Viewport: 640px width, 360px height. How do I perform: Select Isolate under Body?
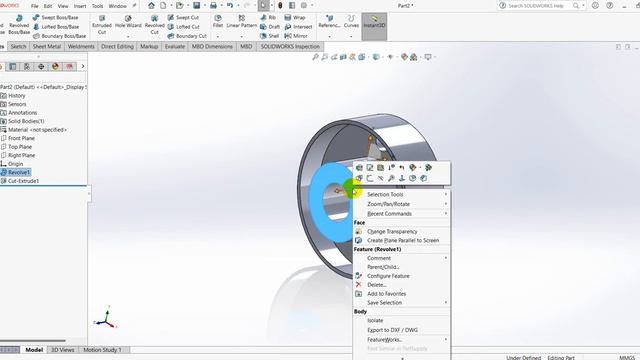tap(402, 320)
